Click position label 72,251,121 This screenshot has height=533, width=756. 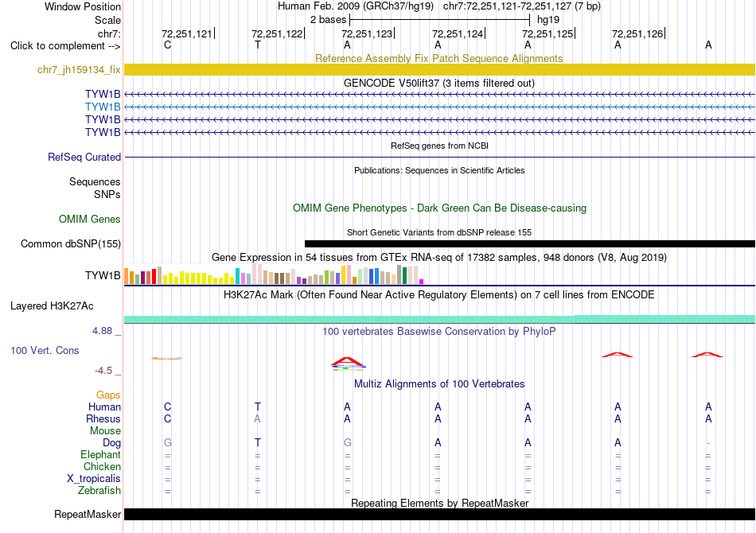(x=188, y=33)
